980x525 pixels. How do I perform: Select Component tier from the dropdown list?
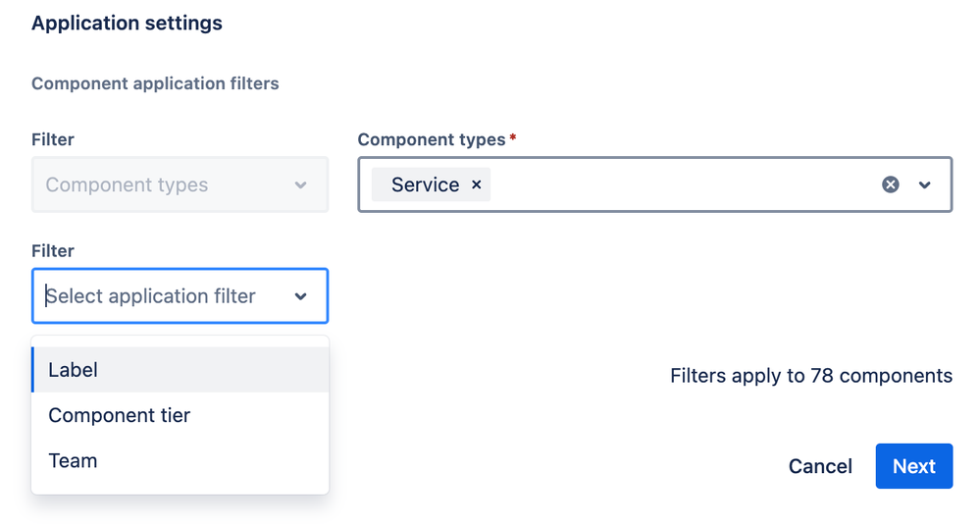(181, 415)
